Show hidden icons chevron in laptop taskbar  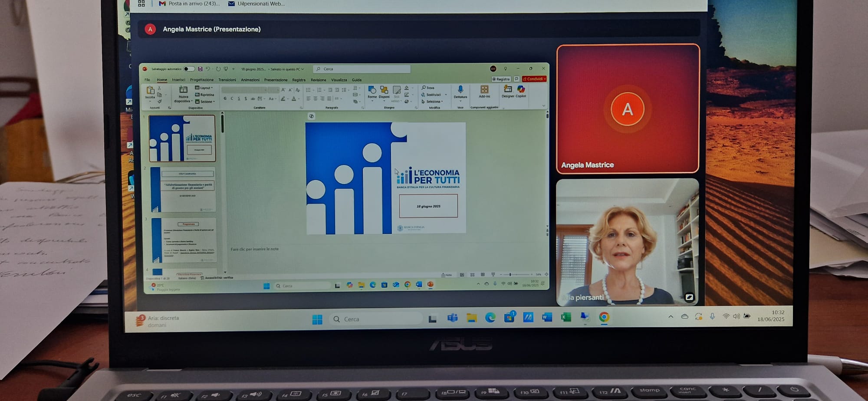point(671,317)
